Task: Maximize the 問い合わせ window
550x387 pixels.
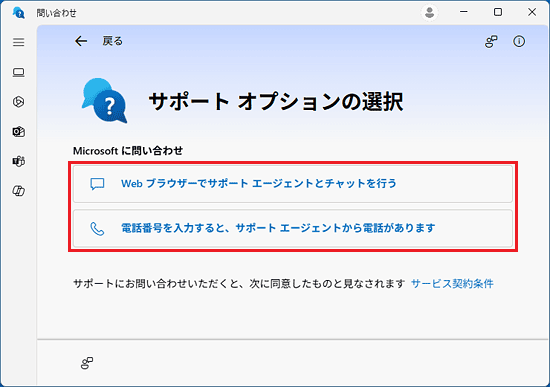Action: [498, 12]
